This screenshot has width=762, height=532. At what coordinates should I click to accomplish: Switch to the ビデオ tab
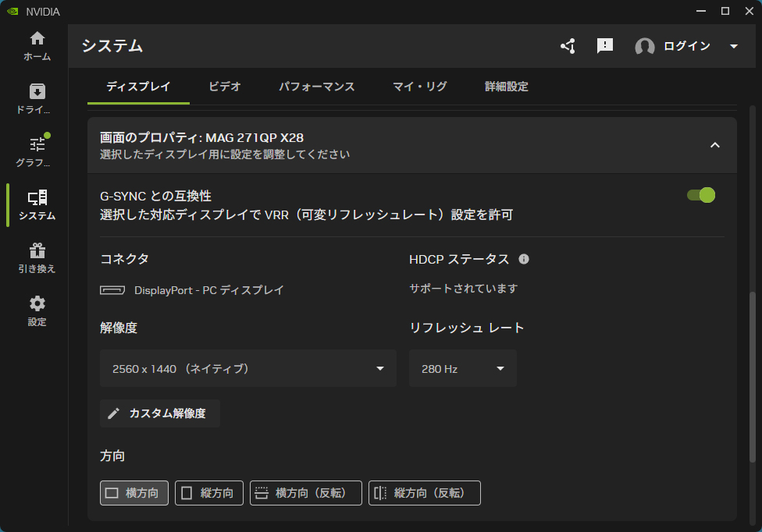225,87
